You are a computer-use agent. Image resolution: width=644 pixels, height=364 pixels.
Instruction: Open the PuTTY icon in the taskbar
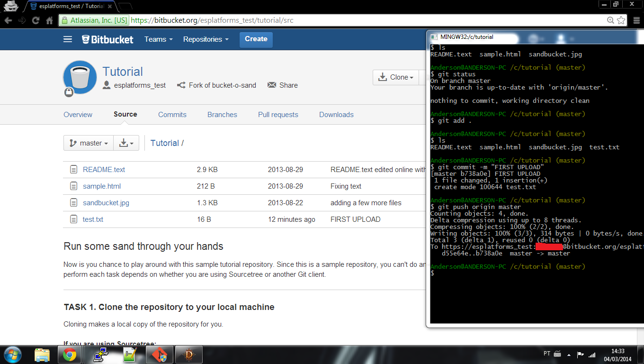click(x=101, y=355)
